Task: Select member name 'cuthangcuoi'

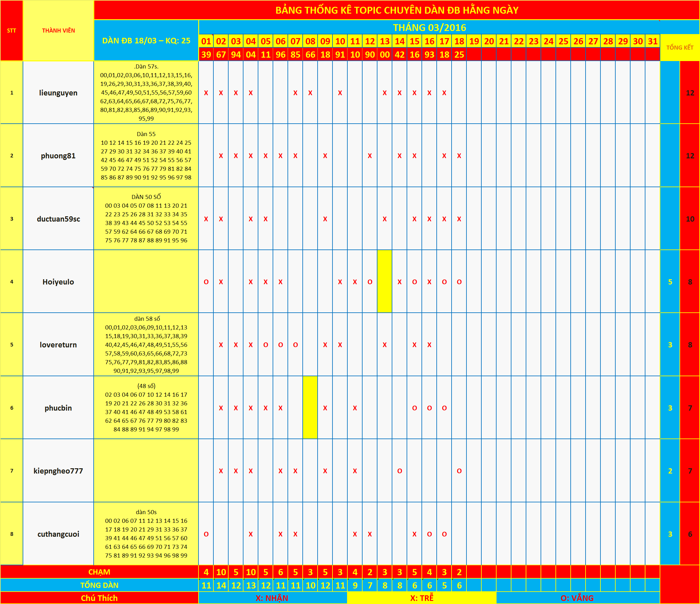Action: (x=58, y=534)
